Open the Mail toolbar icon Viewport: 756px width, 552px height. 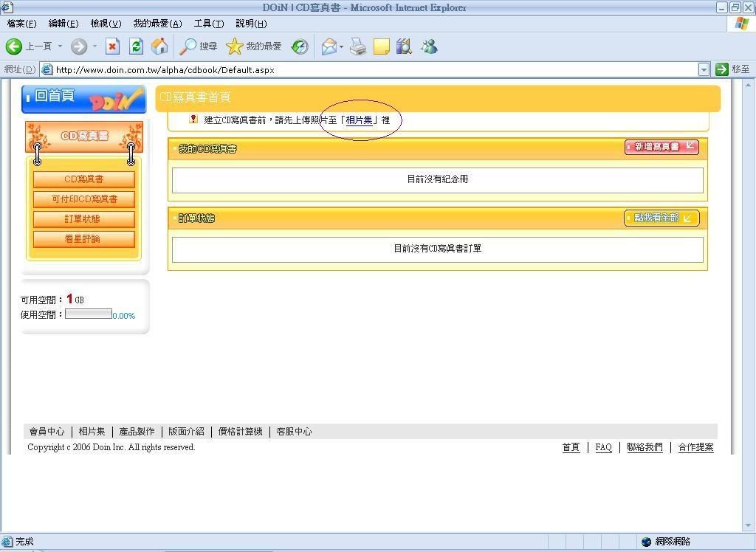tap(329, 46)
